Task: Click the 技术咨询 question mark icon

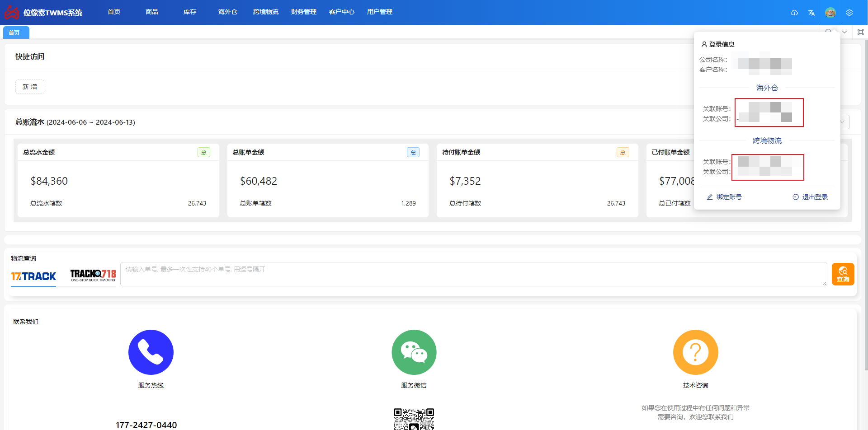Action: (x=696, y=352)
